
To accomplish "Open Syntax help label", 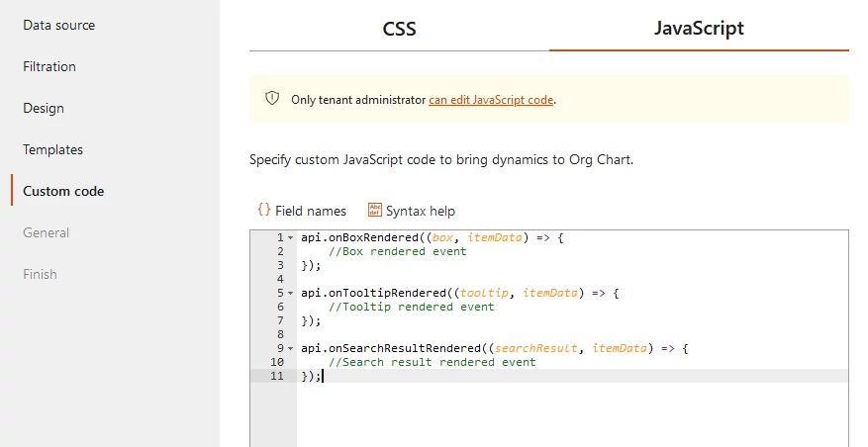I will tap(421, 211).
